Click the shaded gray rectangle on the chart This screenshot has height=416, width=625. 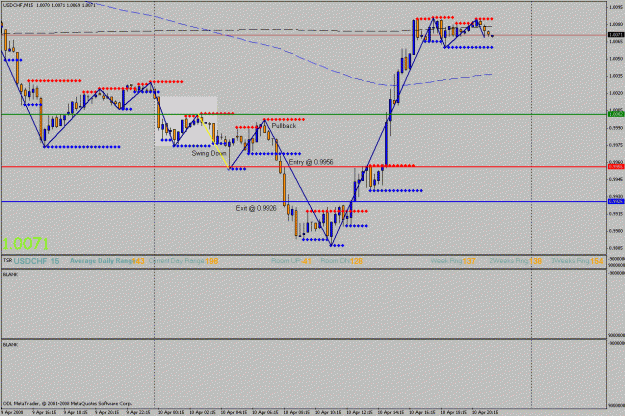click(x=187, y=121)
